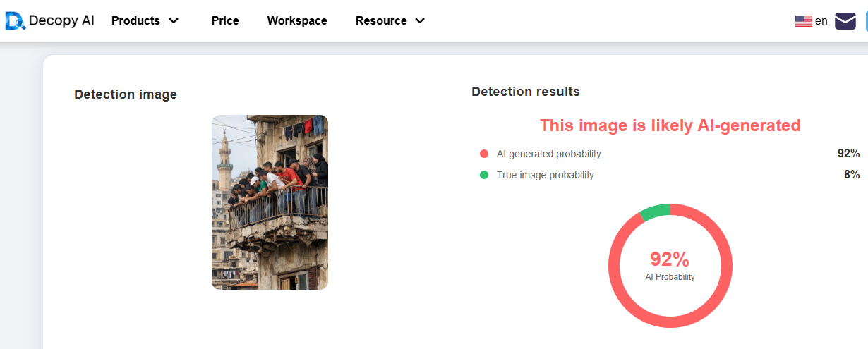Click the 'This image is likely AI-generated' headline
Screen dimensions: 868x349
(x=670, y=125)
